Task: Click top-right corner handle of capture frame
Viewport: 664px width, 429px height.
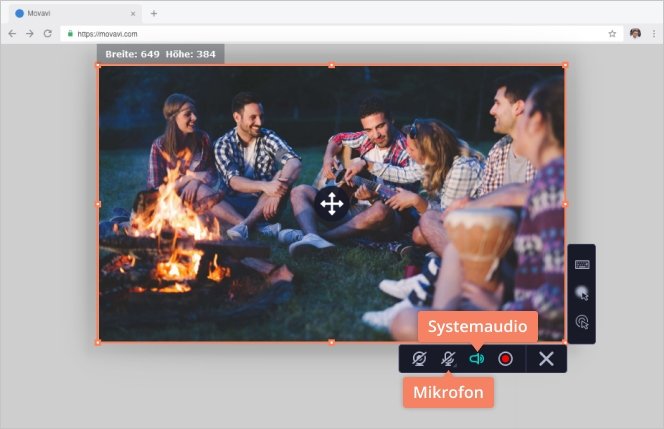Action: 565,65
